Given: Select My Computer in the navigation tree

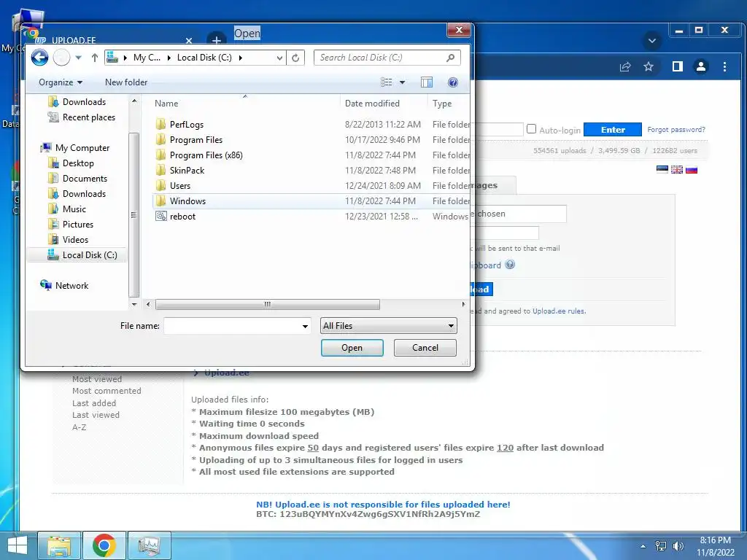Looking at the screenshot, I should click(x=75, y=147).
